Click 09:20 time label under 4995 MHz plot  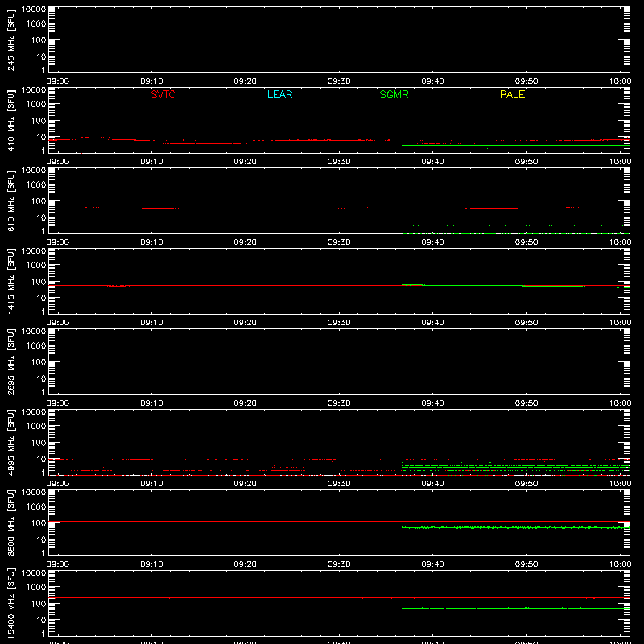(246, 484)
